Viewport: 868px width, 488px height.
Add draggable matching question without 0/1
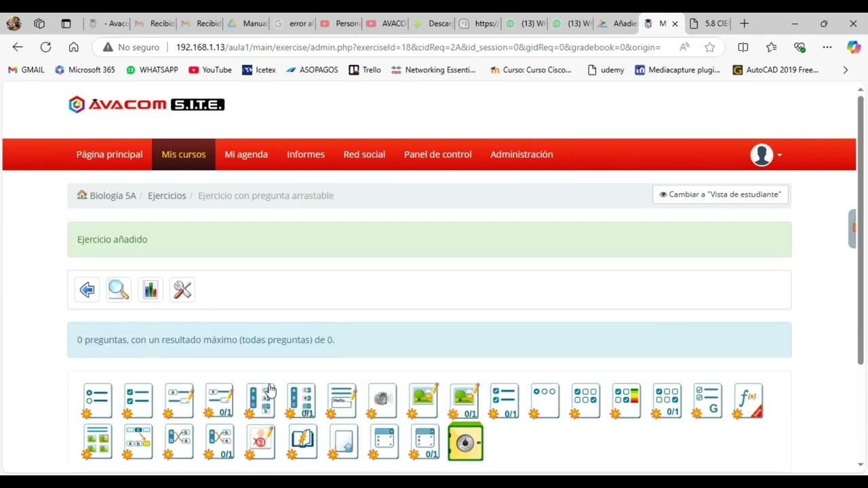pyautogui.click(x=179, y=442)
